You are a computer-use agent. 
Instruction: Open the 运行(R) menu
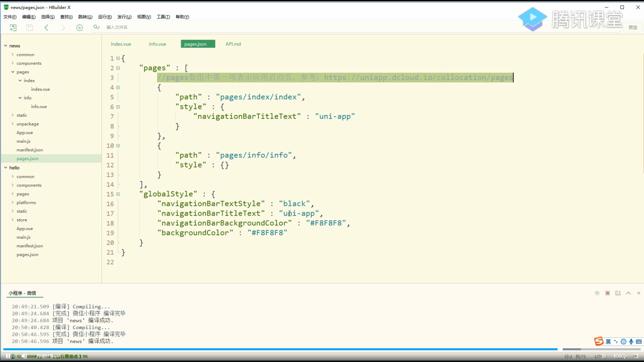pos(105,17)
